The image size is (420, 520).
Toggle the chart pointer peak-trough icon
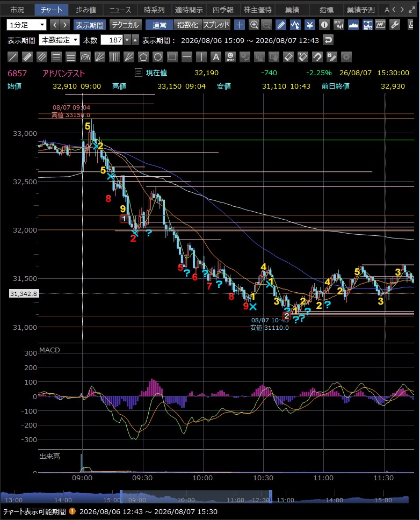tap(295, 25)
